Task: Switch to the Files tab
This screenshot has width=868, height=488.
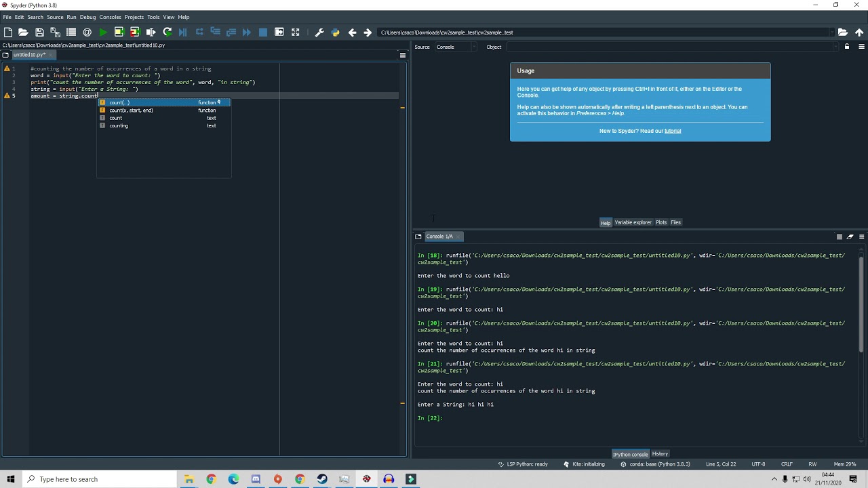Action: (x=675, y=222)
